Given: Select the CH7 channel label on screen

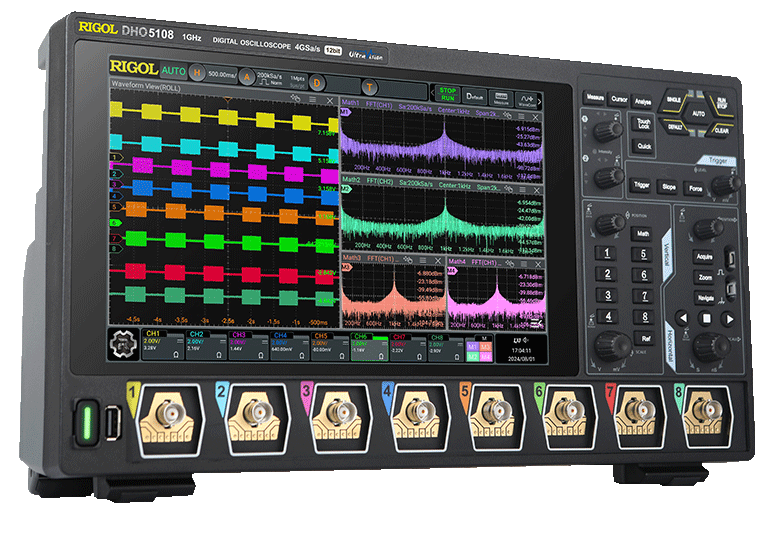Looking at the screenshot, I should (x=400, y=337).
